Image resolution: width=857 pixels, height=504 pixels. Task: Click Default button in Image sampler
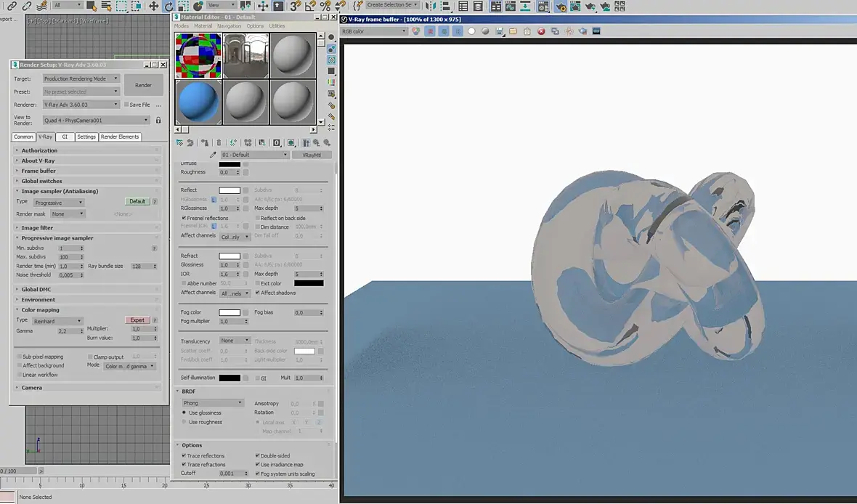tap(137, 201)
